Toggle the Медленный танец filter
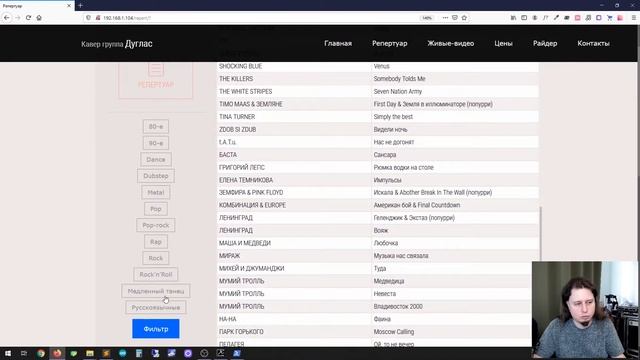Viewport: 640px width, 360px height. [x=156, y=291]
